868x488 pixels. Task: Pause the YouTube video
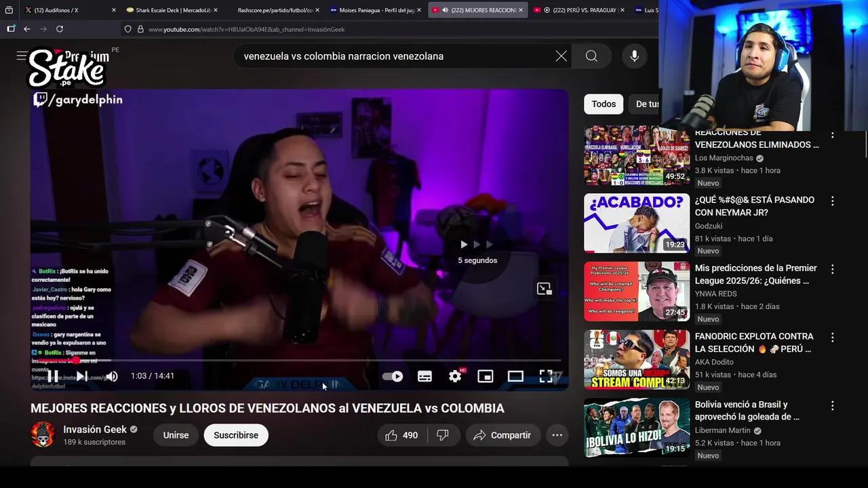click(52, 376)
